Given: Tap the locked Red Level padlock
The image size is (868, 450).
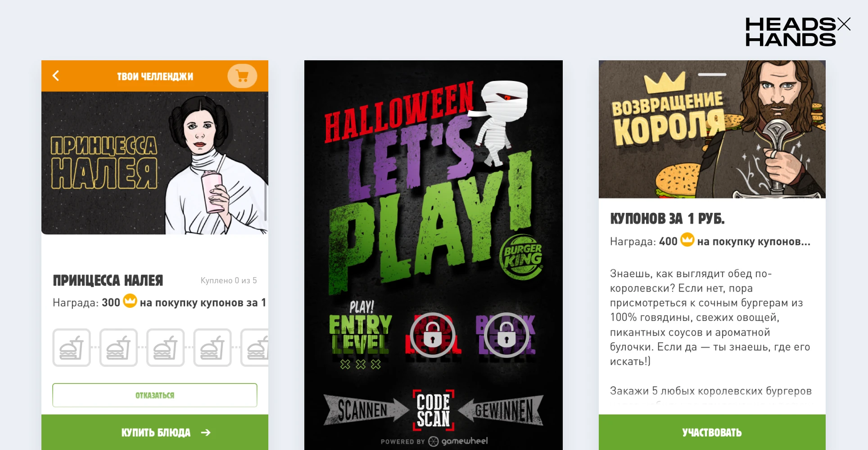Looking at the screenshot, I should [x=433, y=335].
